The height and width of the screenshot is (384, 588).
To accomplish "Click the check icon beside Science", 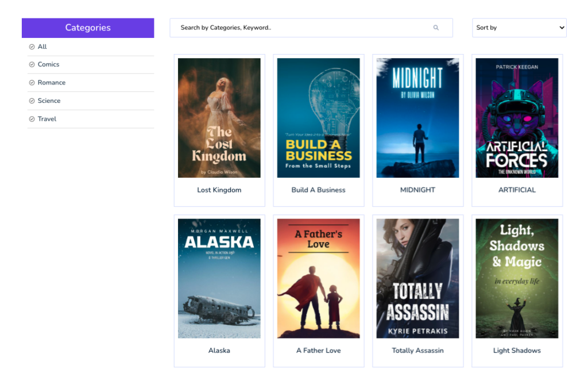I will tap(32, 101).
